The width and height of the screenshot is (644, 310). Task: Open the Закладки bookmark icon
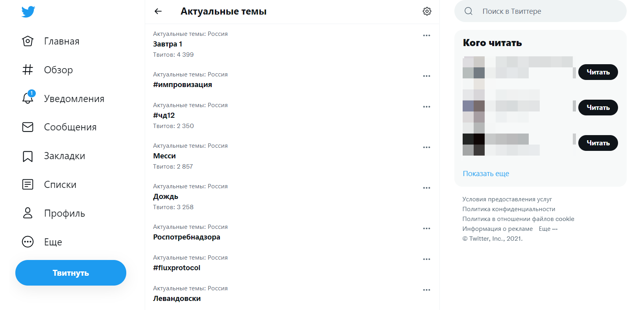click(x=28, y=156)
